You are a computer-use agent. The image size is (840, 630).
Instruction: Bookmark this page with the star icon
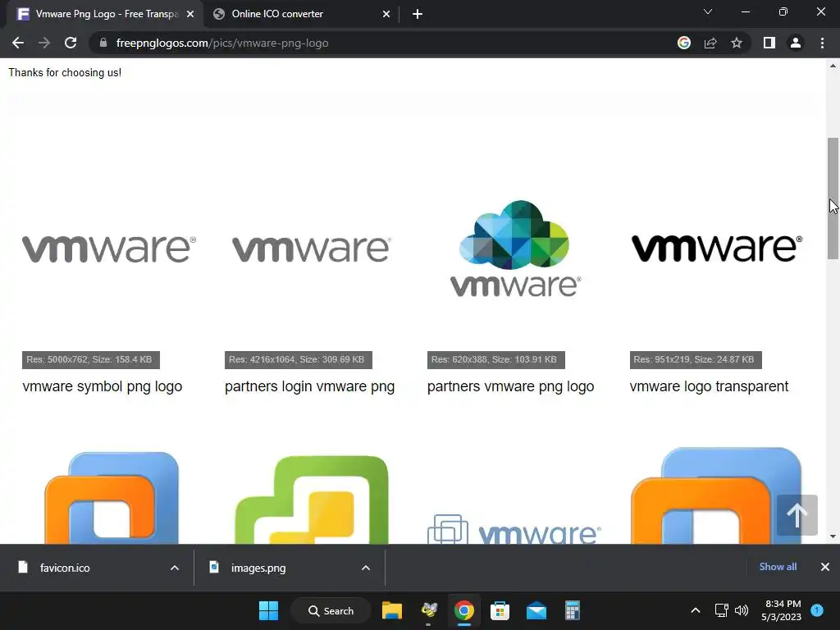tap(737, 43)
